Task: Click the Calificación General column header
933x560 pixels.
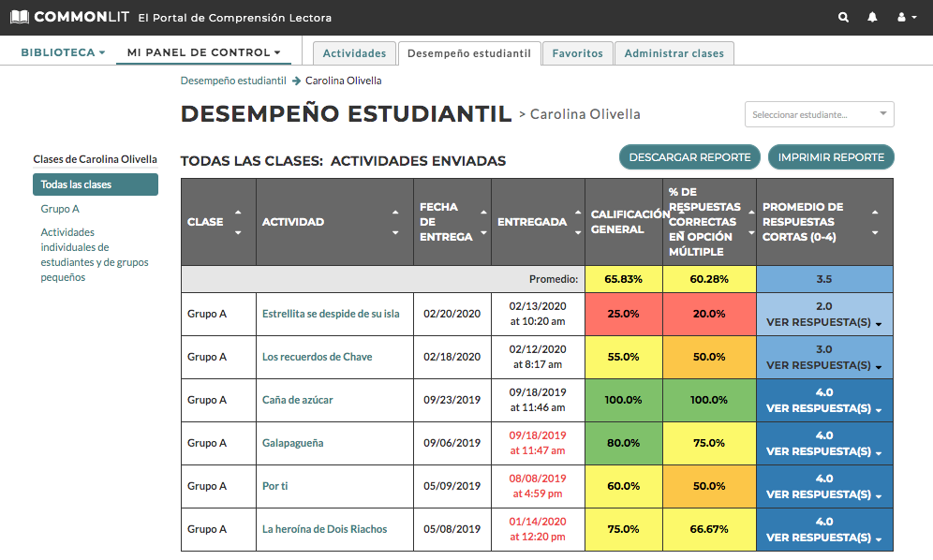Action: pyautogui.click(x=624, y=222)
